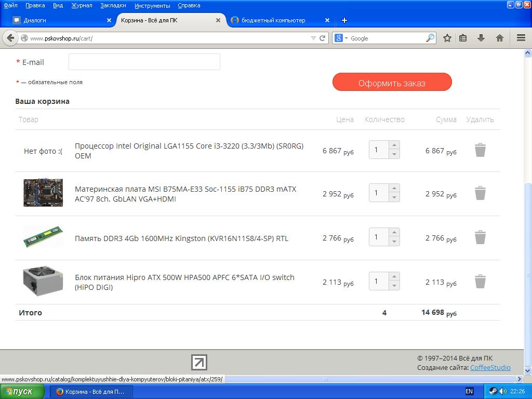Trash the Kingston DDR3 4Gb memory item
Viewport: 532px width, 399px height.
[480, 237]
